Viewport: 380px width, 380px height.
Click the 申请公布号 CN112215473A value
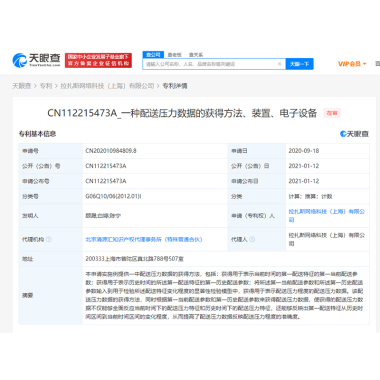(106, 181)
